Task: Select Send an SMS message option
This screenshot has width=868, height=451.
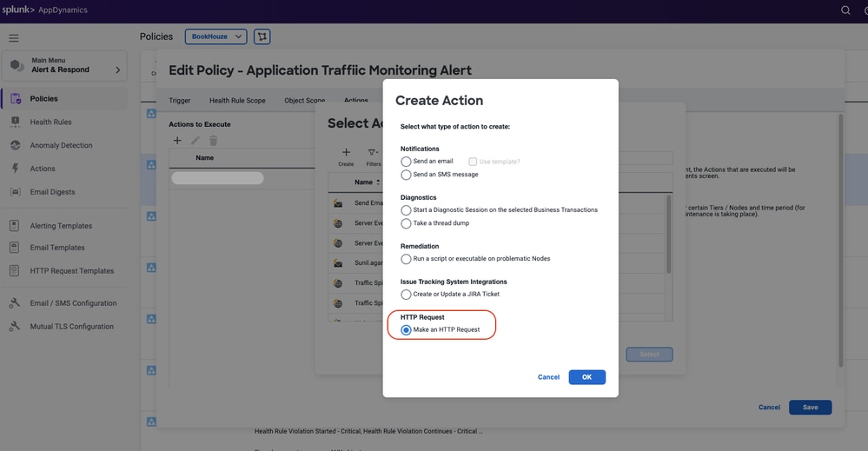Action: tap(406, 175)
